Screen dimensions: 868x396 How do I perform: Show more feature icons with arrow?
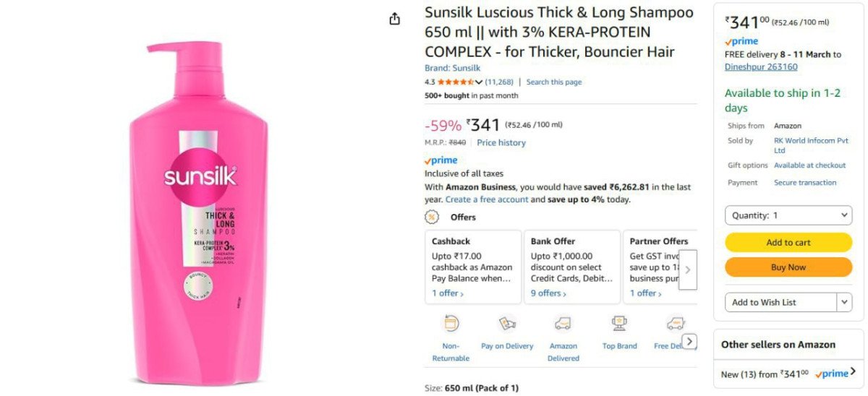(x=689, y=341)
